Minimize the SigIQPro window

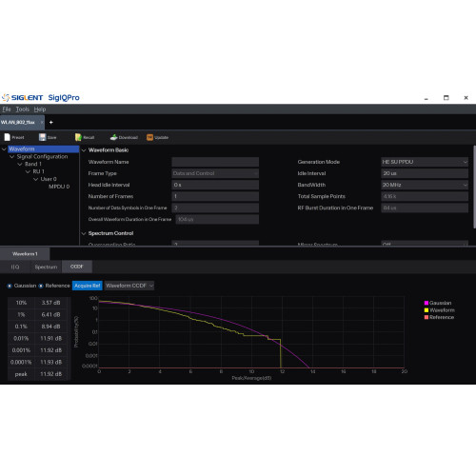426,98
